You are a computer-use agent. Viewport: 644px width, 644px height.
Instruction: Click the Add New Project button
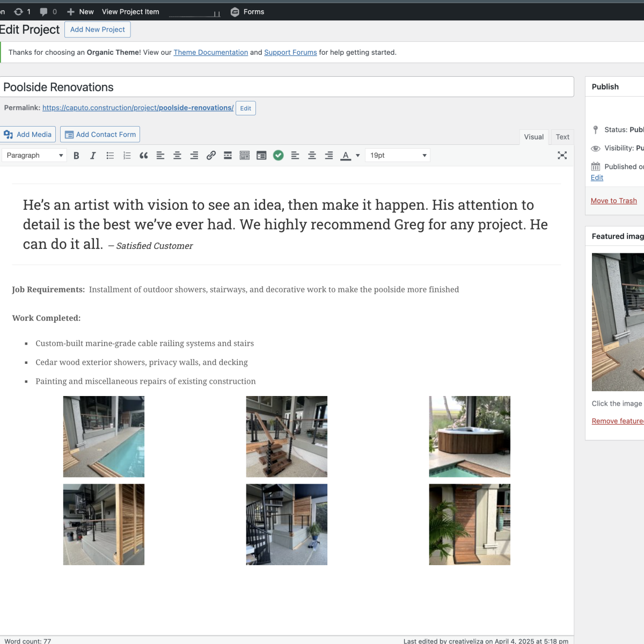tap(97, 30)
